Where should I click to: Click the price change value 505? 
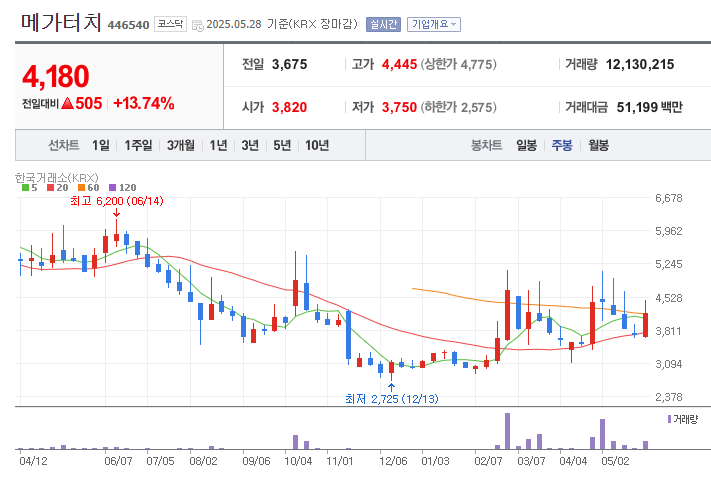click(x=89, y=103)
